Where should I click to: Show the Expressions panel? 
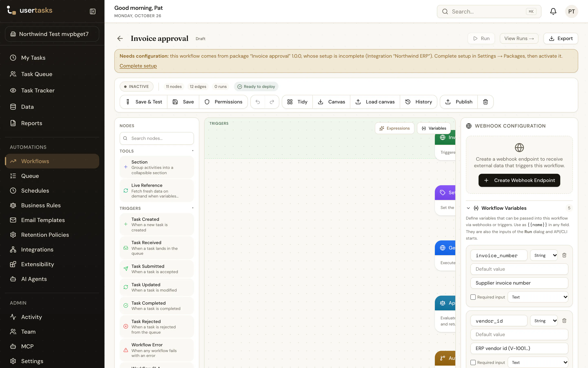pos(395,128)
